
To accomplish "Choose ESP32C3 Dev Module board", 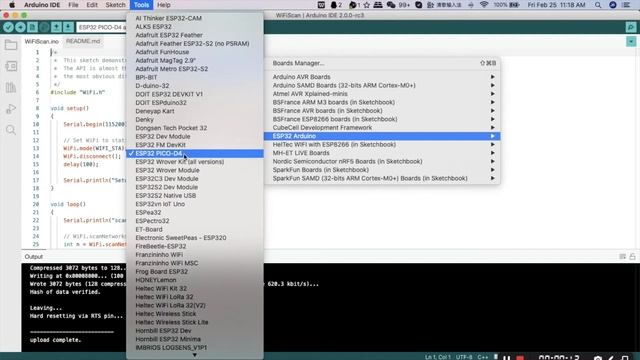I will click(x=195, y=179).
